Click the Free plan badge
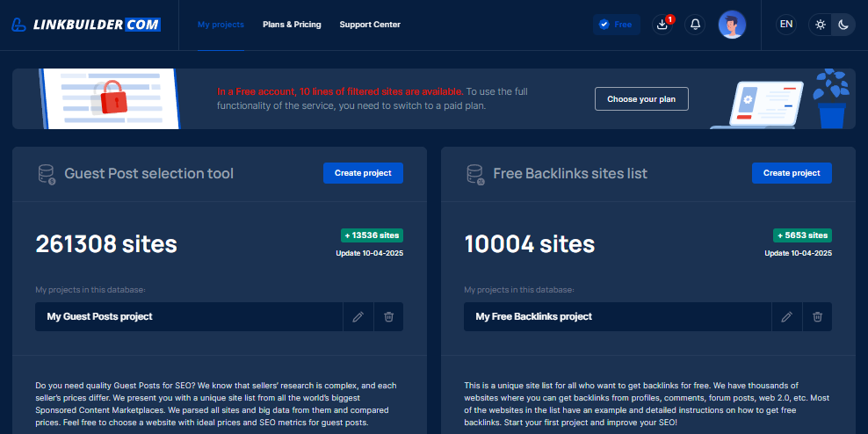 tap(617, 25)
